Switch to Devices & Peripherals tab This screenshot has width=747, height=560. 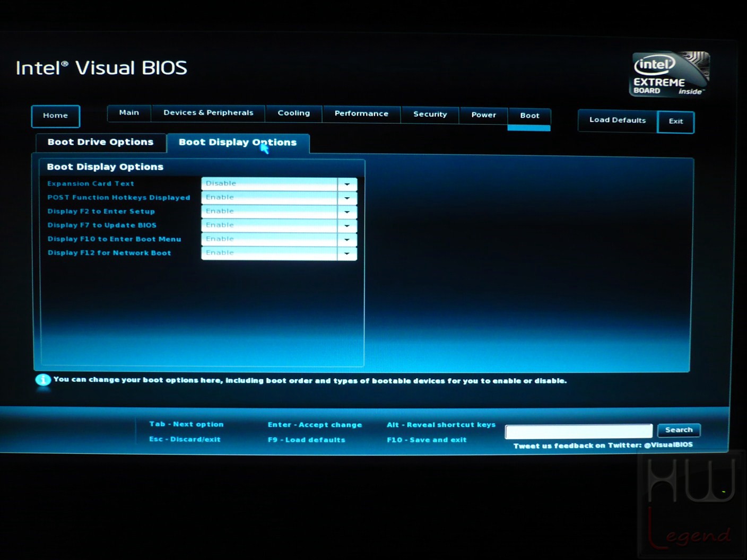[209, 113]
